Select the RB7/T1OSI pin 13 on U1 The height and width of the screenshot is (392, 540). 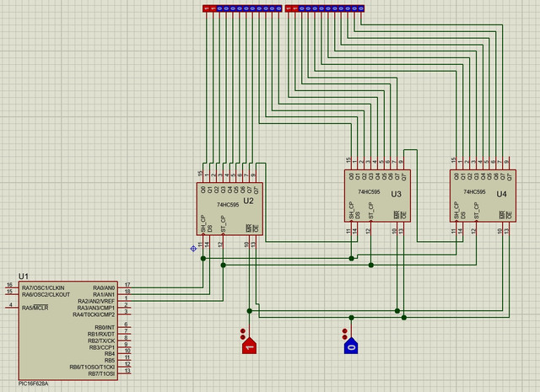[124, 373]
